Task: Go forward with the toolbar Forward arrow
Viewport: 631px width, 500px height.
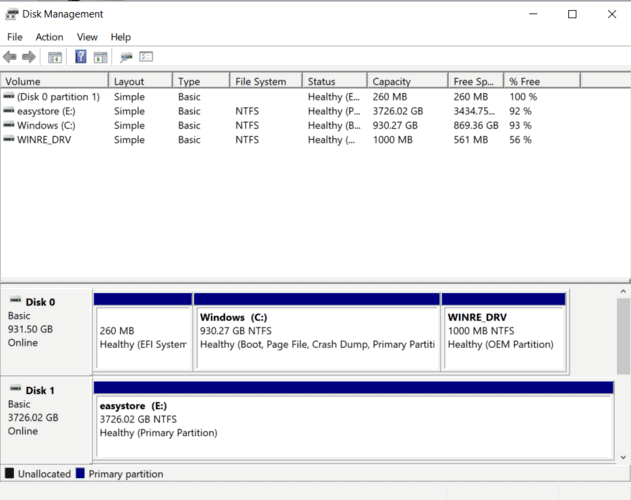Action: click(x=29, y=57)
